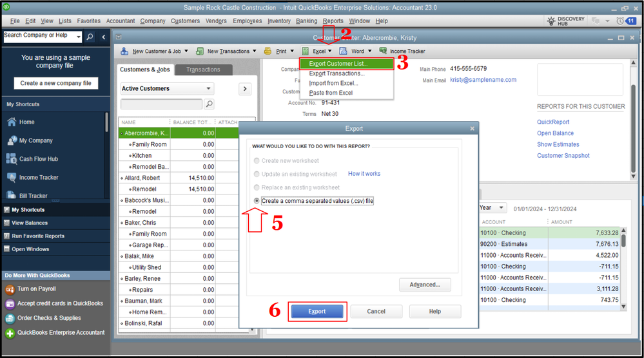
Task: Open Word dropdown arrow
Action: click(369, 52)
